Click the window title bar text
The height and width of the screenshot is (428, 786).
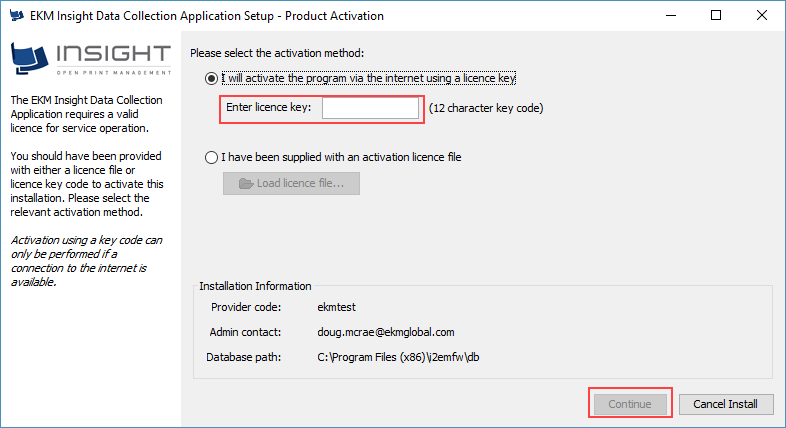click(211, 16)
